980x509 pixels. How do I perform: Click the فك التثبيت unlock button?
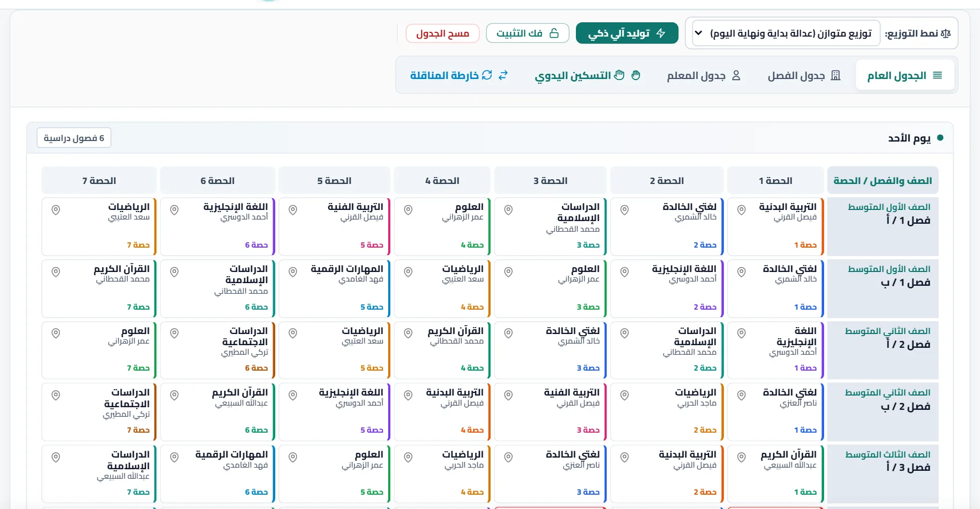tap(528, 33)
